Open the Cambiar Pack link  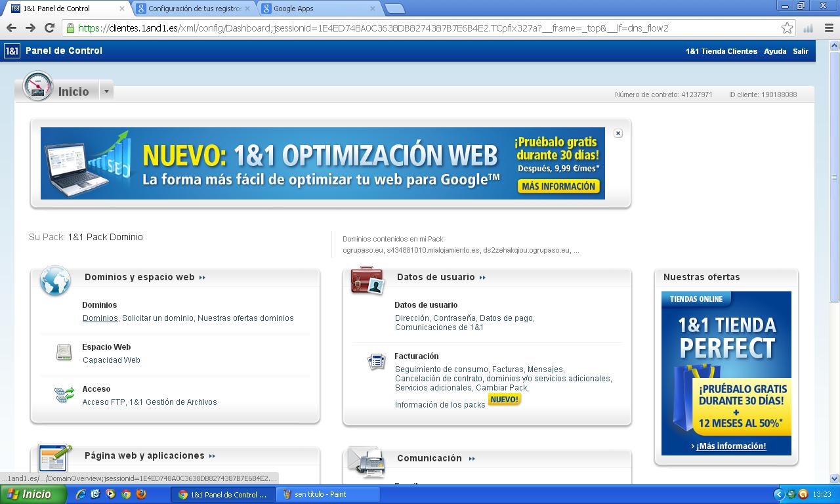point(501,388)
